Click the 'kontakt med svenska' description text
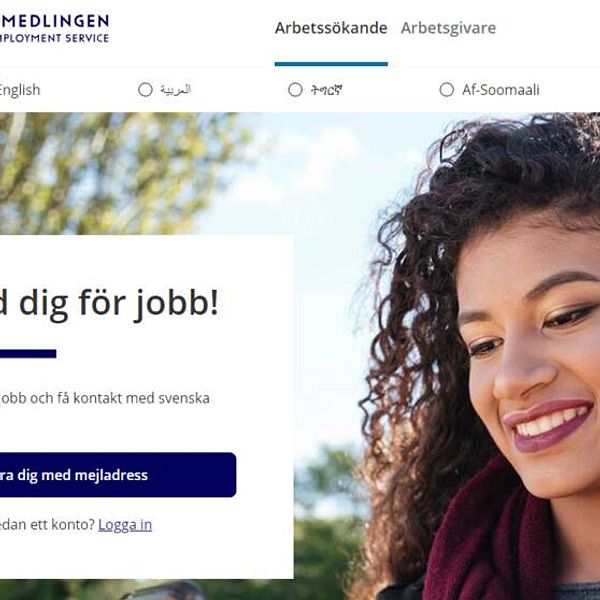This screenshot has height=600, width=600. [141, 398]
